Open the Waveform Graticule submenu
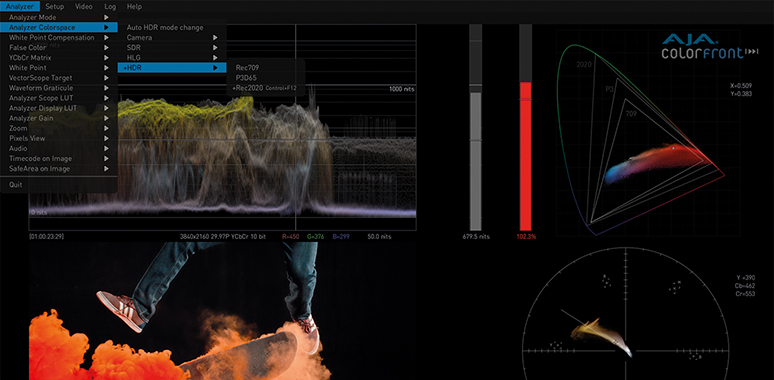774x380 pixels. (x=59, y=88)
